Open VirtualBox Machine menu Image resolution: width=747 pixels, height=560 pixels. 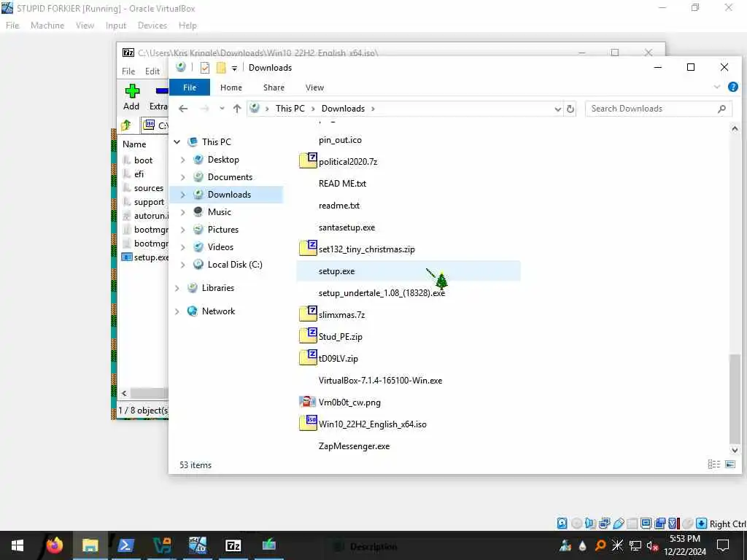pyautogui.click(x=47, y=26)
